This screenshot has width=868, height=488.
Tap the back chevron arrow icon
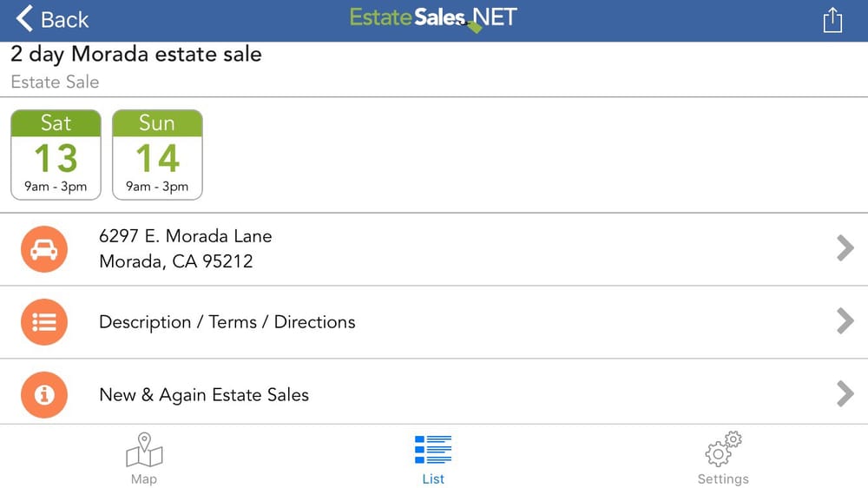point(24,18)
